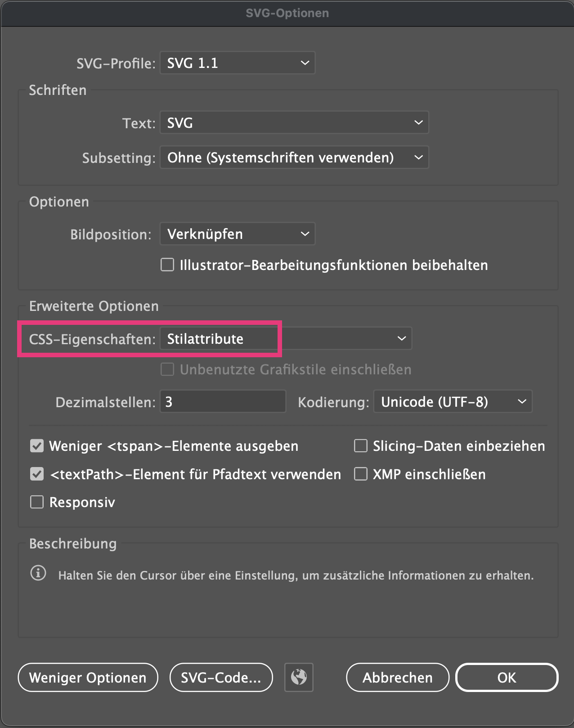Open the SVG-Profile dropdown
This screenshot has width=574, height=728.
[237, 63]
